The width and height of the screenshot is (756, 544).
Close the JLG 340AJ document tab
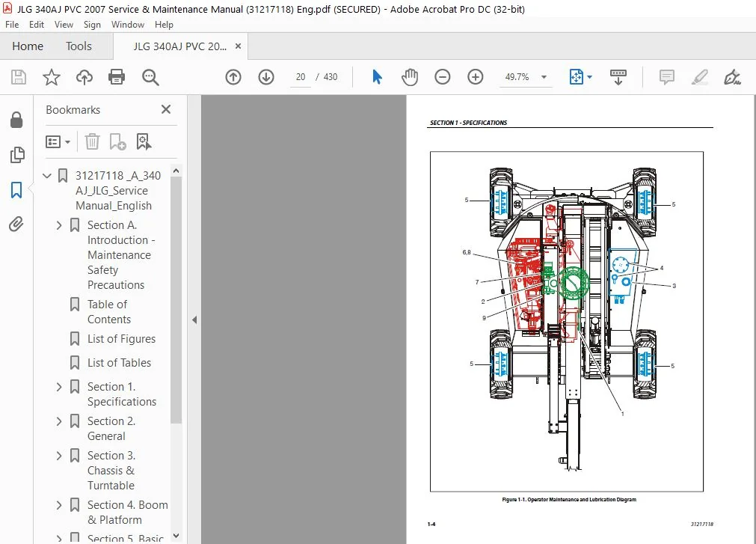click(239, 46)
